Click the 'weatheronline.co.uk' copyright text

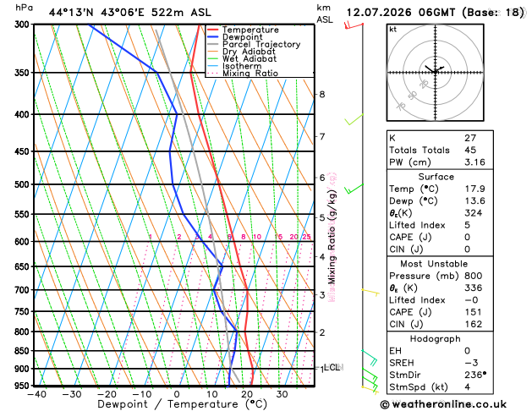[x=443, y=404]
